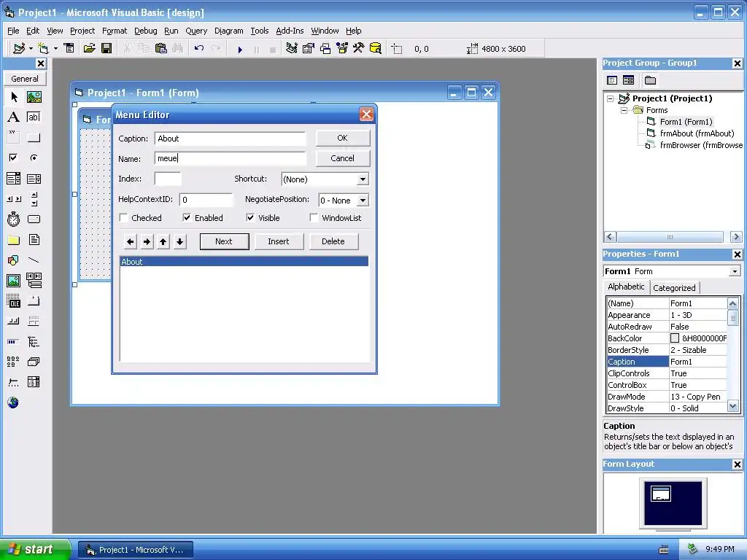Select the Line control tool
Screen dimensions: 747x560
[34, 260]
